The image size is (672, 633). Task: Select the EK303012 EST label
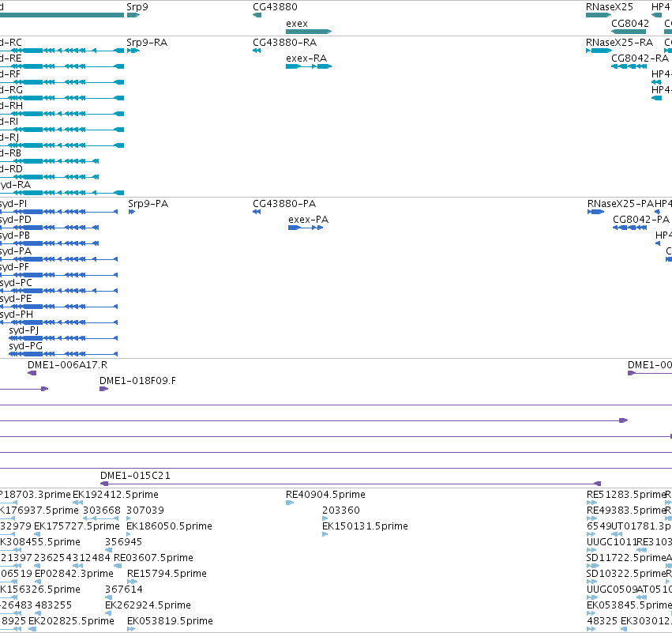[646, 621]
